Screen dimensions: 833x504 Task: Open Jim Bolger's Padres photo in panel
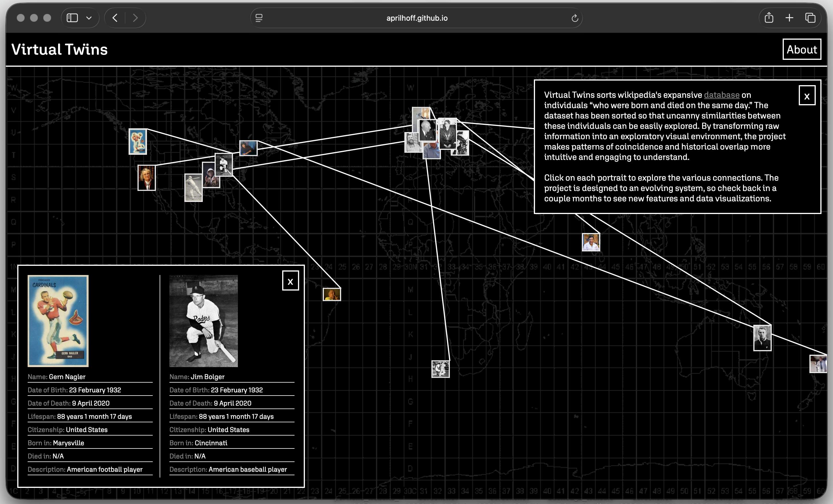click(x=203, y=321)
